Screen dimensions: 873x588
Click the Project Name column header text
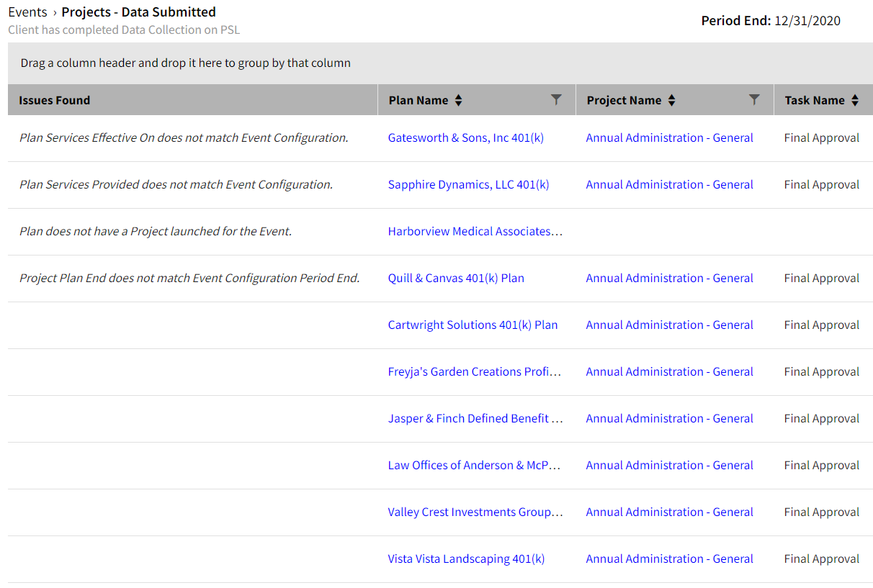click(624, 101)
